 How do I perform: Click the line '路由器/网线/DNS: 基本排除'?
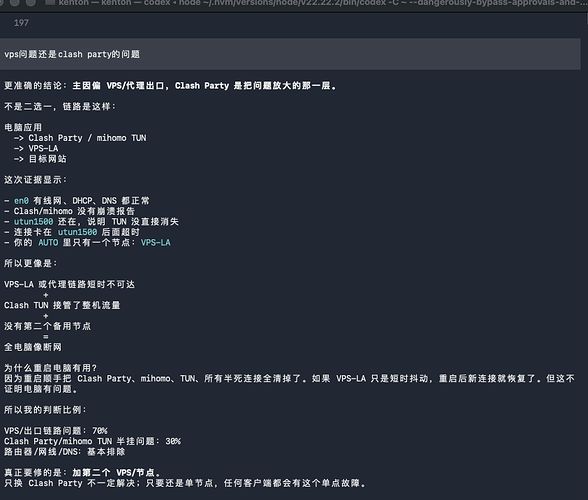pyautogui.click(x=64, y=452)
